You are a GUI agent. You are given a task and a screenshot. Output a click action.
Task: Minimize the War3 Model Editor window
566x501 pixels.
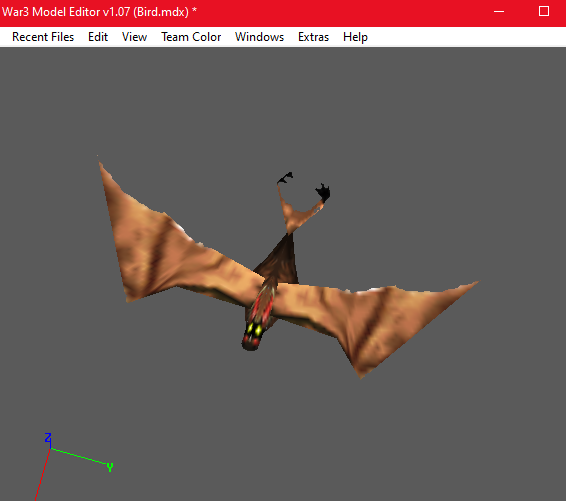(x=499, y=12)
